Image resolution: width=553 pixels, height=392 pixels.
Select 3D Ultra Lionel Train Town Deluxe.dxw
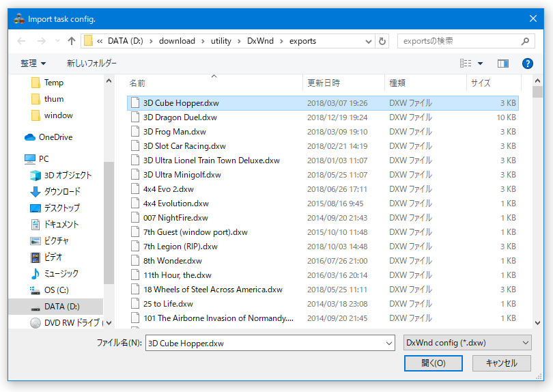[323, 160]
